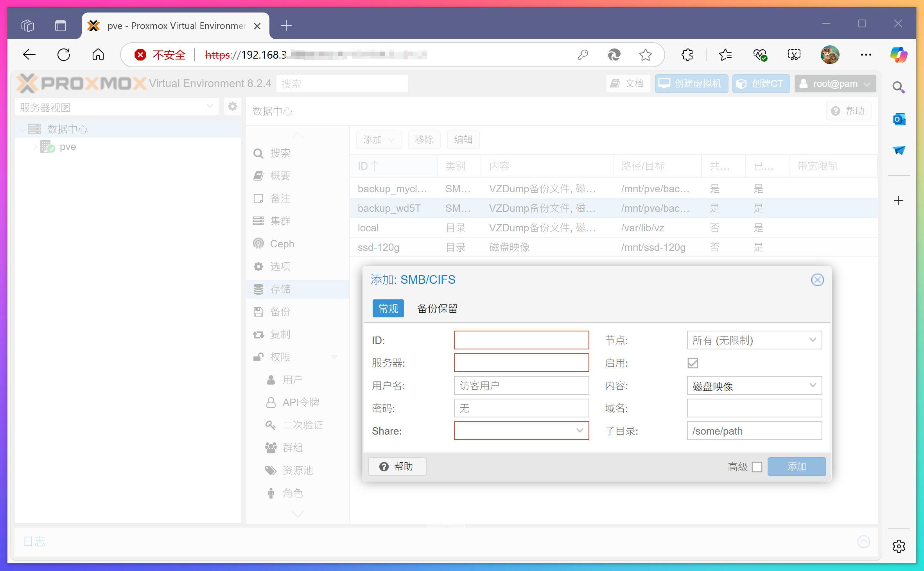
Task: Click the 帮助 button in the dialog
Action: [x=397, y=466]
